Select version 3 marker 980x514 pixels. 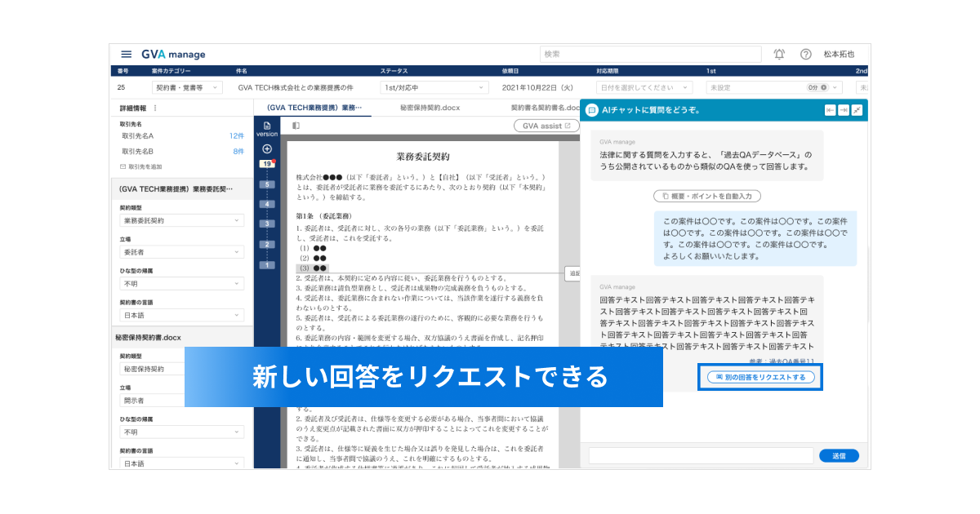tap(266, 224)
